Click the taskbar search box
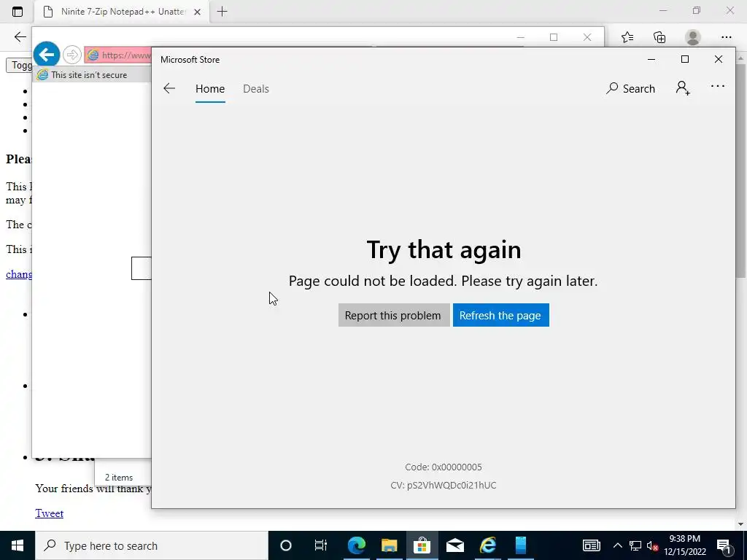Viewport: 747px width, 560px height. [152, 545]
